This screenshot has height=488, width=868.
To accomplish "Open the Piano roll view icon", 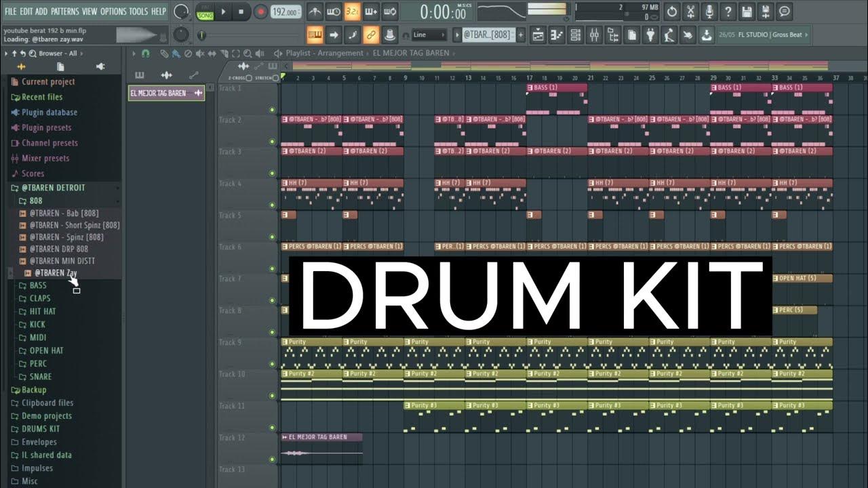I will pos(557,35).
